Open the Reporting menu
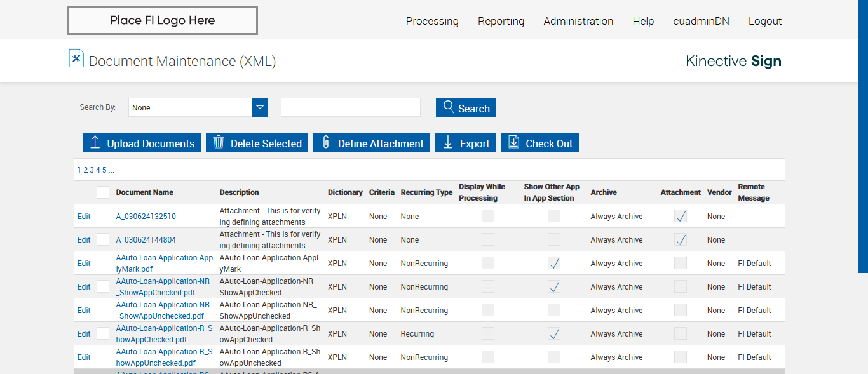868x374 pixels. [501, 21]
